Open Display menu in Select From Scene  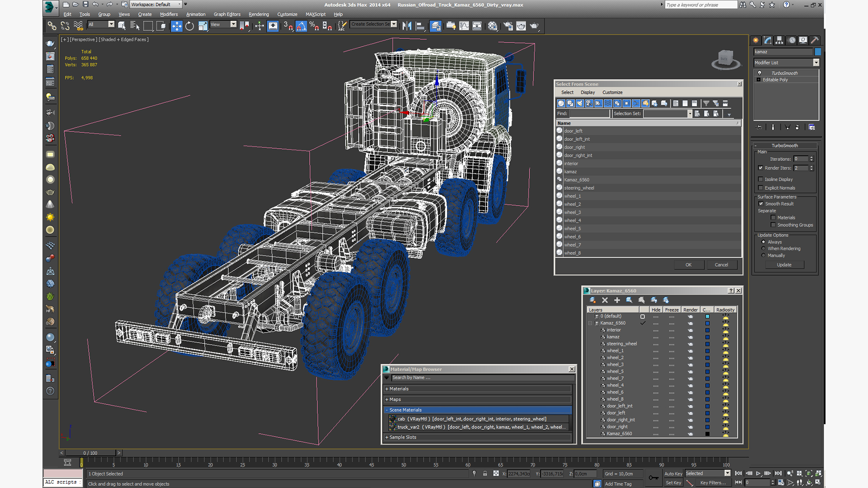[588, 93]
